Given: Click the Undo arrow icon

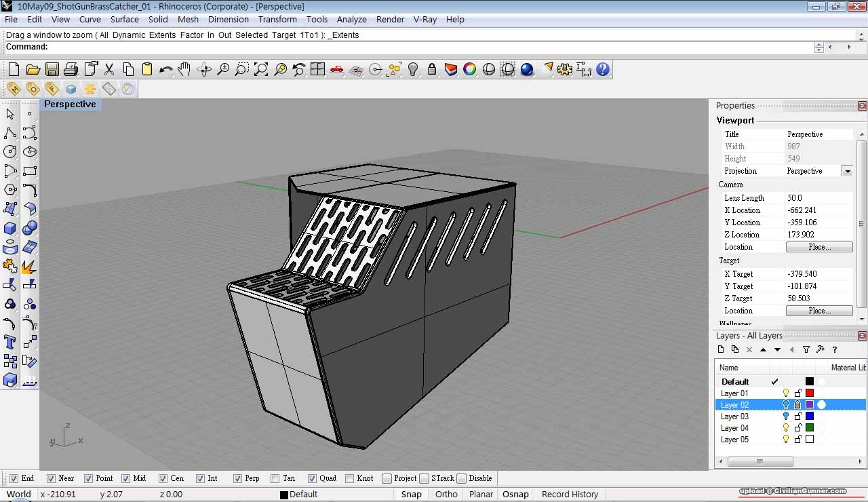Looking at the screenshot, I should click(165, 69).
